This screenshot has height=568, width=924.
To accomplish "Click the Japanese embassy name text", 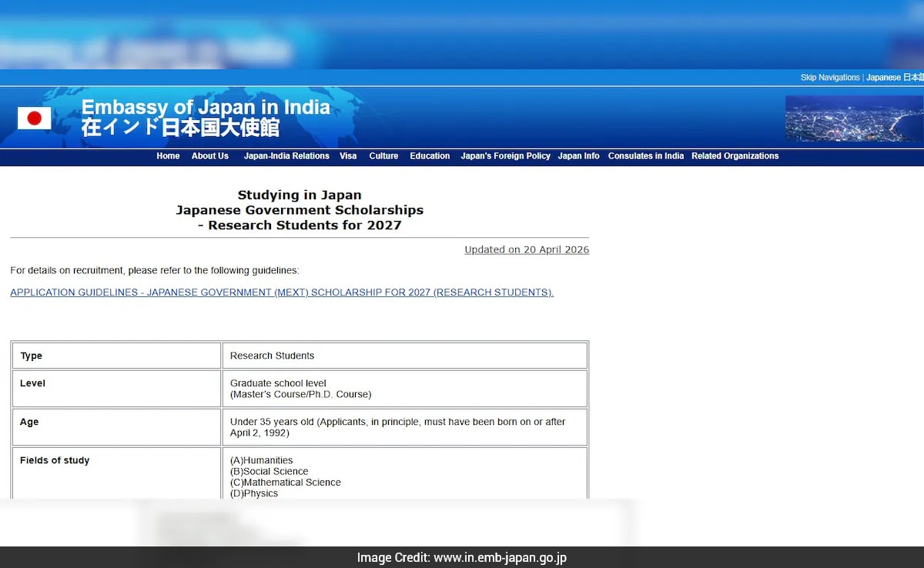I will pos(180,128).
